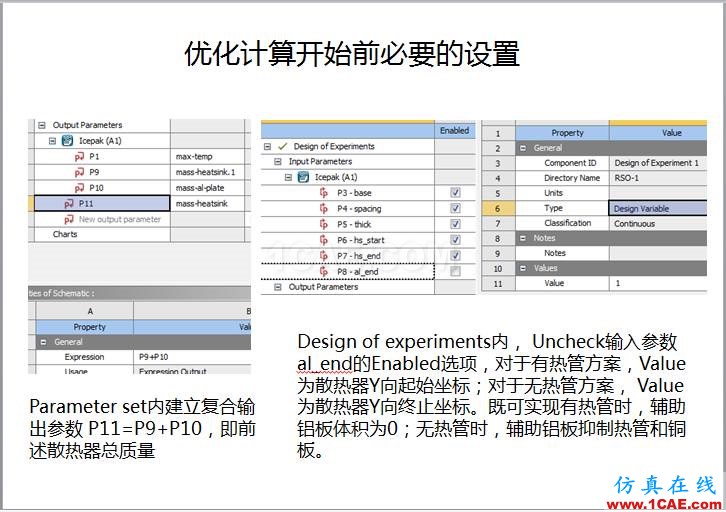Select the P10 output parameter
The width and height of the screenshot is (726, 512).
[102, 188]
